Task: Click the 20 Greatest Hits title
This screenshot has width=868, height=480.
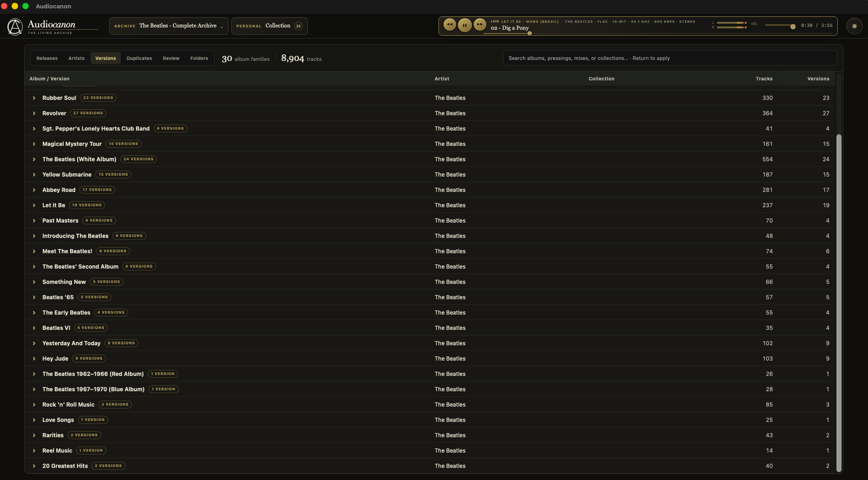Action: click(x=65, y=466)
